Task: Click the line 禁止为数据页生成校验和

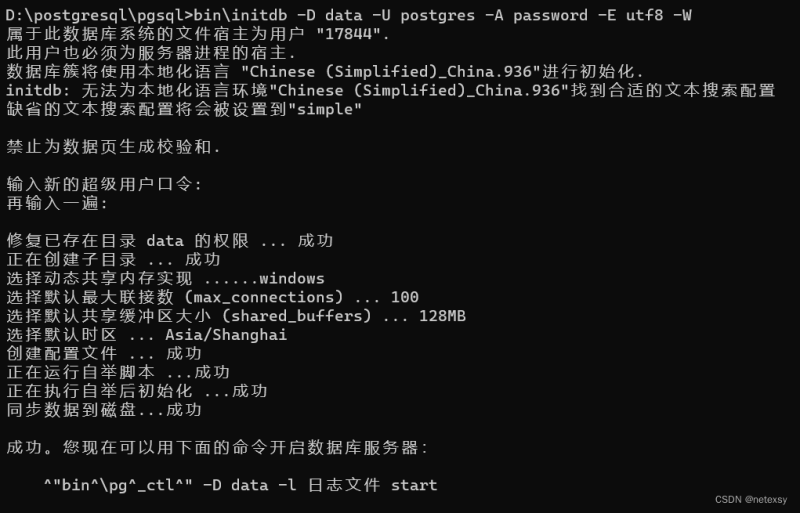Action: [113, 147]
